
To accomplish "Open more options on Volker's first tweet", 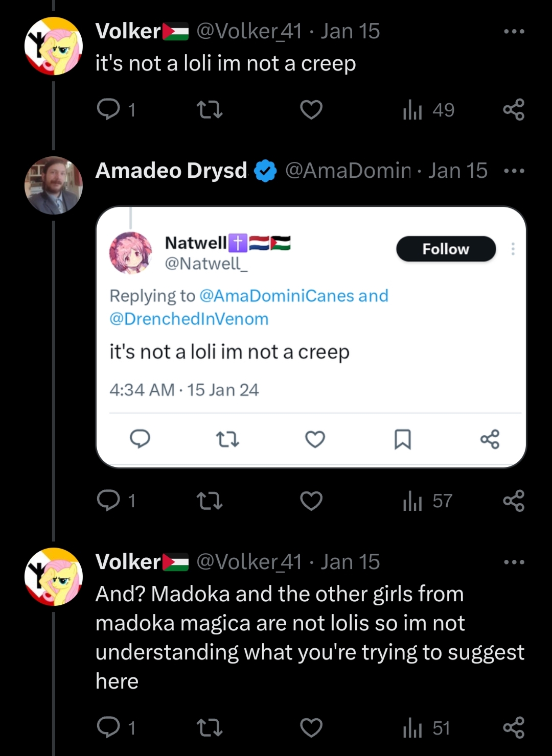I will click(x=514, y=32).
